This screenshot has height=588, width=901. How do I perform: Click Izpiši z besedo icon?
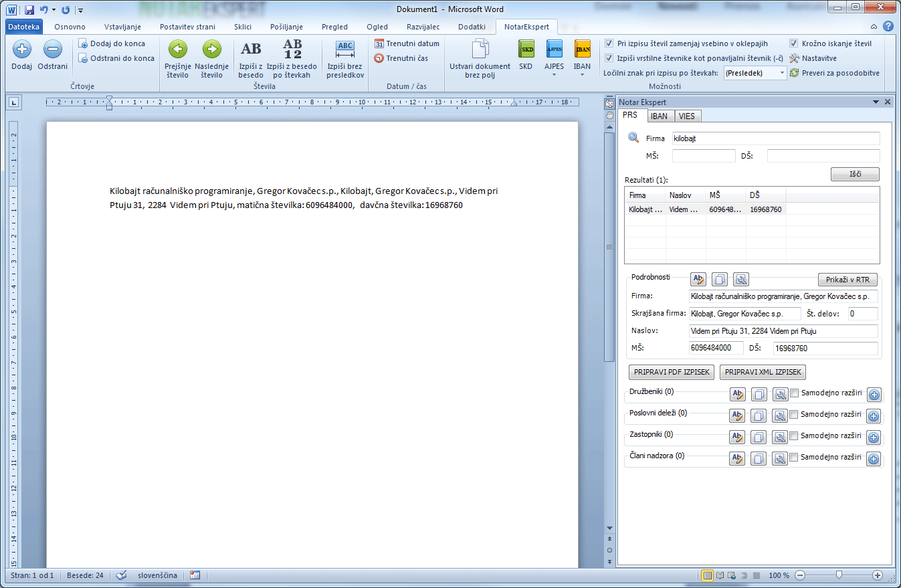[x=251, y=49]
